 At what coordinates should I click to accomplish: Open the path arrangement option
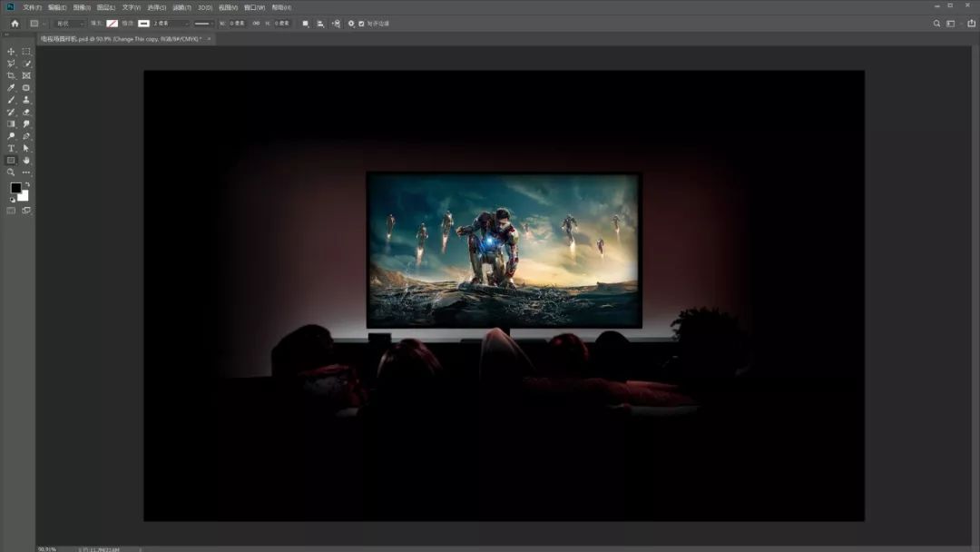point(337,23)
